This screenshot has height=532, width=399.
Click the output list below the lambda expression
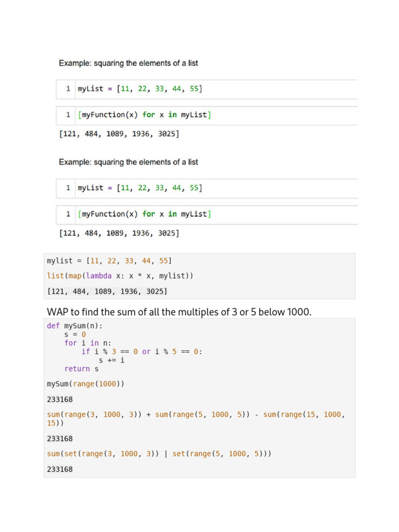pos(107,291)
